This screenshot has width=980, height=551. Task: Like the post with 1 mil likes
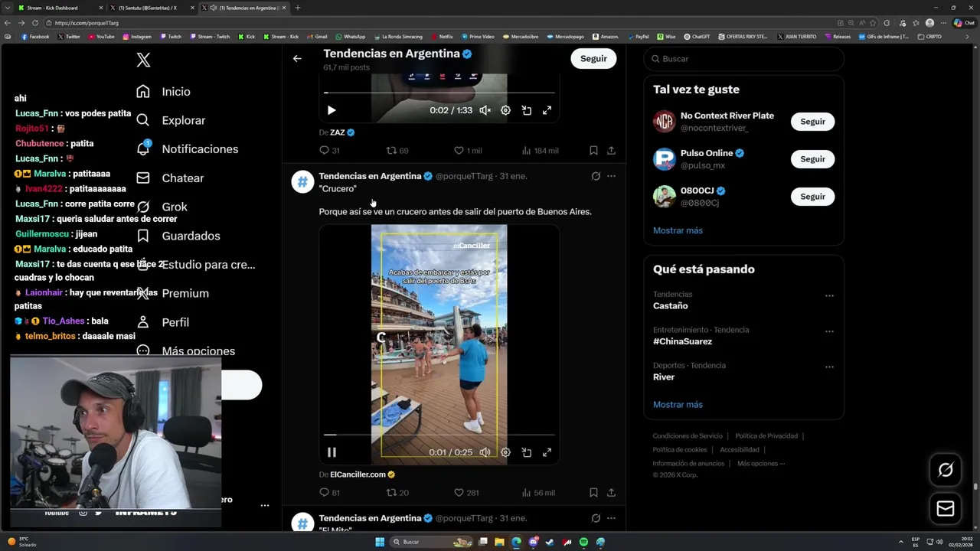click(468, 151)
